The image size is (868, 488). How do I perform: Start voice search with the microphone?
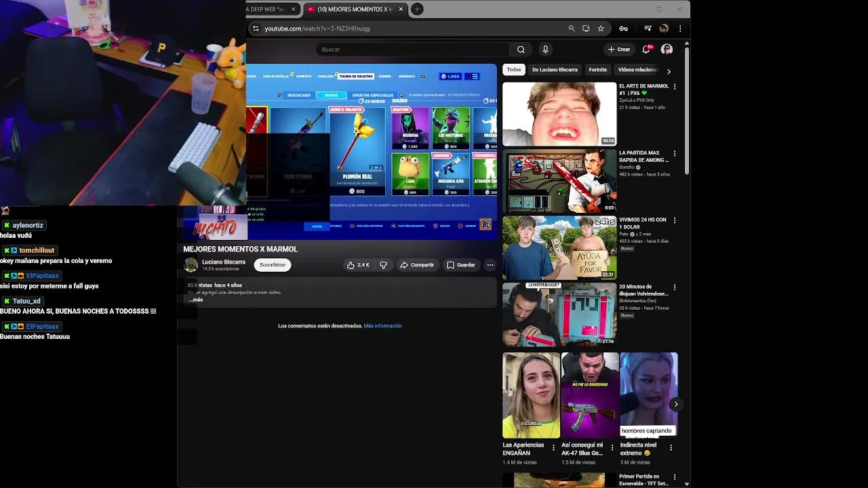pos(545,49)
